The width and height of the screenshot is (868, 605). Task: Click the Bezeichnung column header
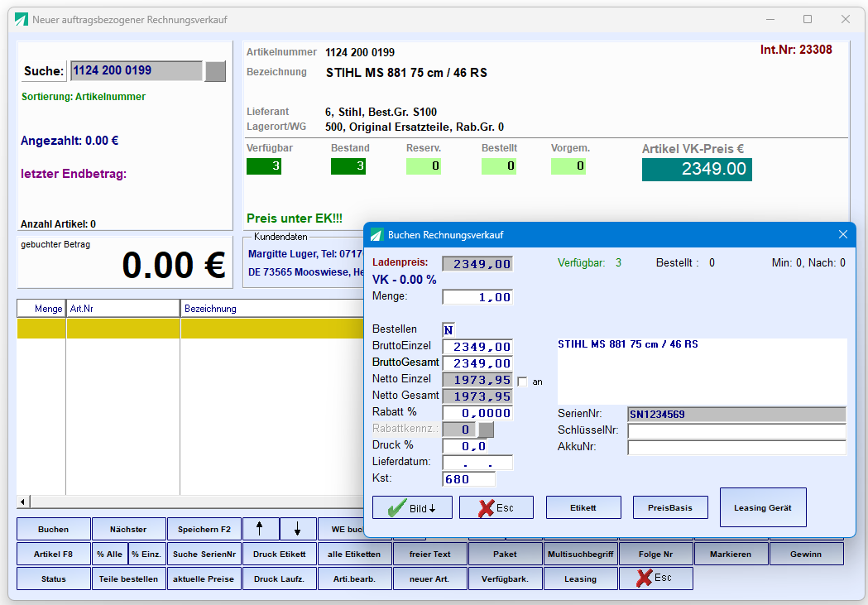pos(271,309)
